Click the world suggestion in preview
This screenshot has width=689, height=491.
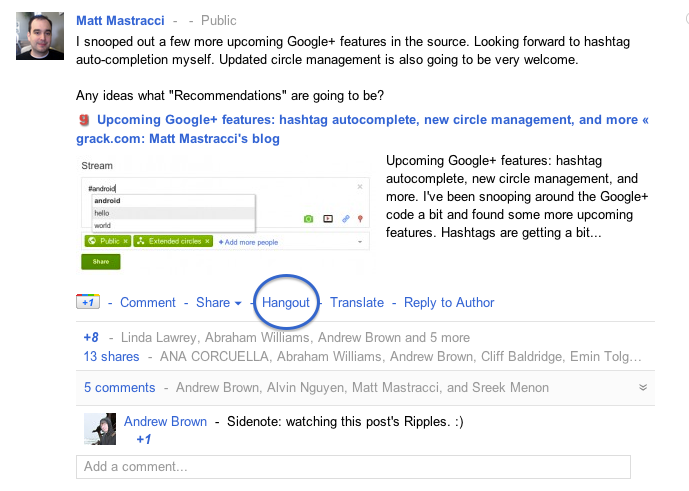pos(174,225)
